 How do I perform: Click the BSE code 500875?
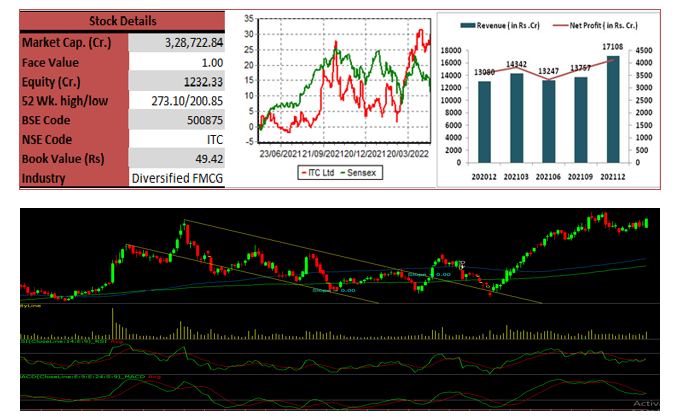[205, 120]
